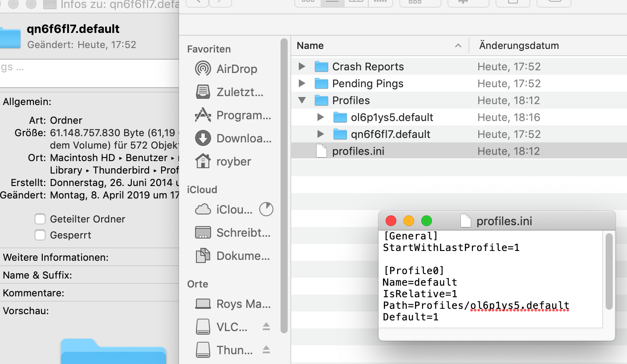Click the Path line in profiles.ini
627x364 pixels.
476,305
